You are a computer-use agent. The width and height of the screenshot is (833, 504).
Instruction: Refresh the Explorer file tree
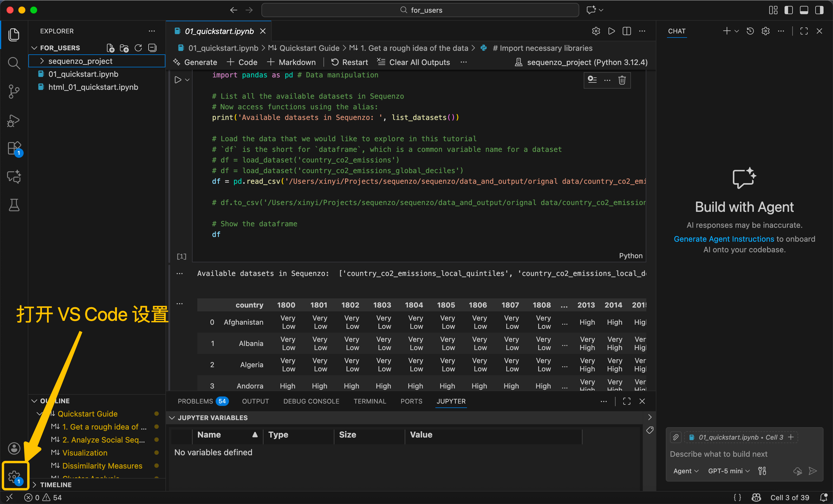pyautogui.click(x=138, y=48)
